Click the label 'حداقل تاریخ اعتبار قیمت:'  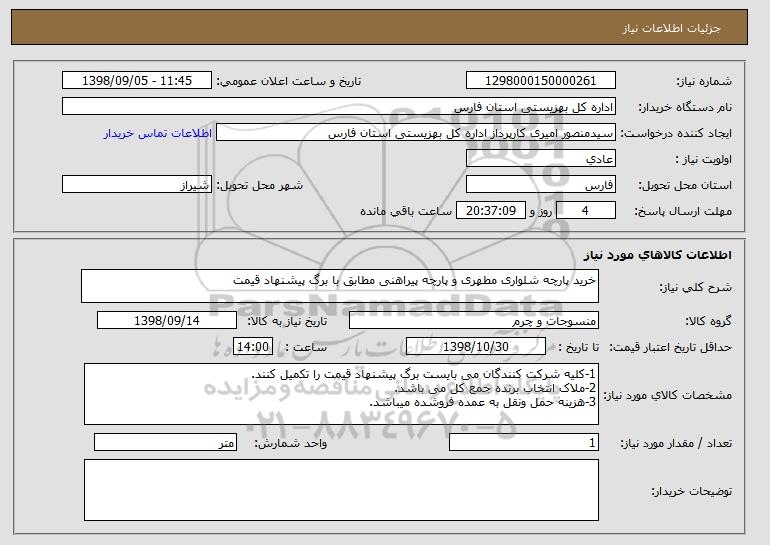point(671,348)
